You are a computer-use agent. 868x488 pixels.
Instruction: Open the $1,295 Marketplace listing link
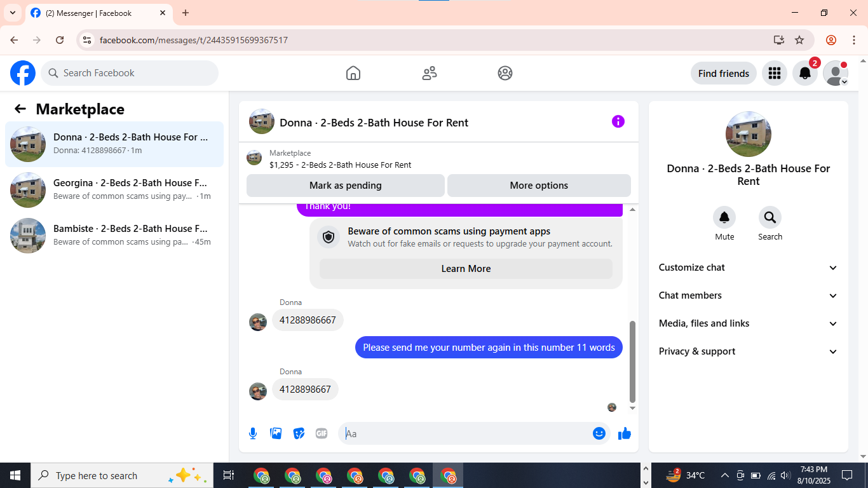[340, 165]
